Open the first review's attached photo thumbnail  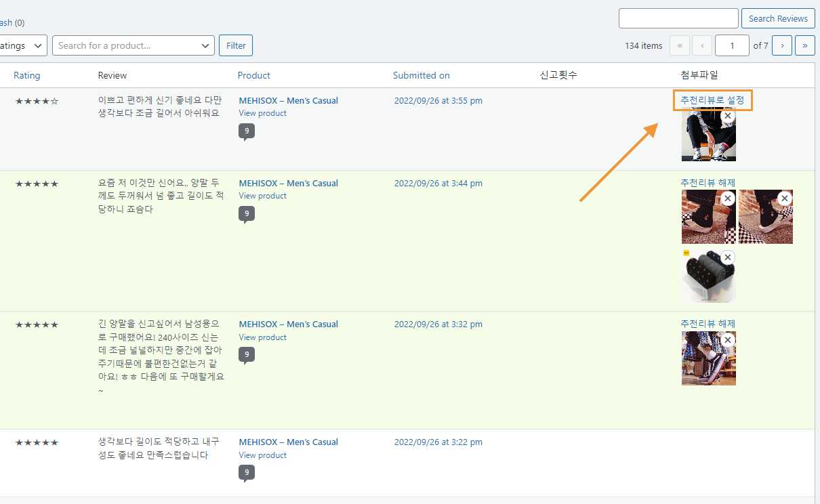click(x=705, y=139)
